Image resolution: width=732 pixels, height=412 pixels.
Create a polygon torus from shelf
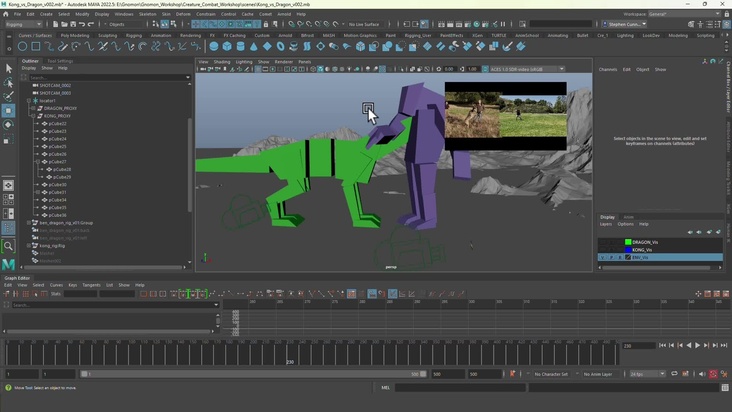(281, 46)
